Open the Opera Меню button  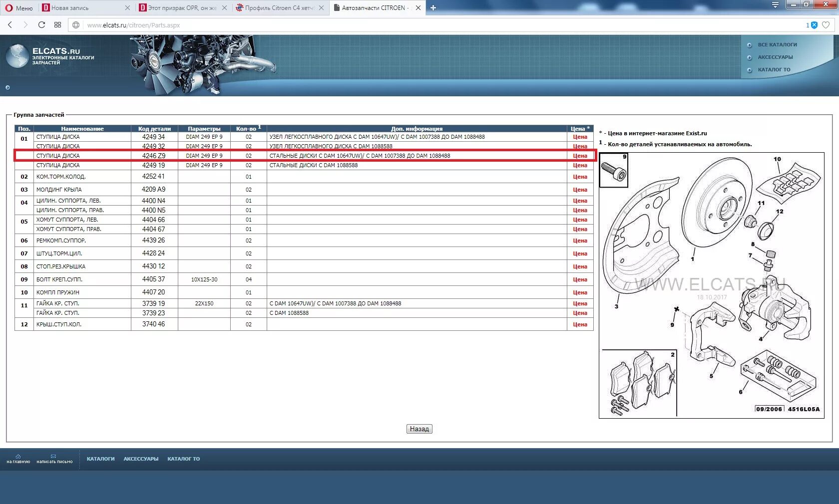(x=19, y=8)
